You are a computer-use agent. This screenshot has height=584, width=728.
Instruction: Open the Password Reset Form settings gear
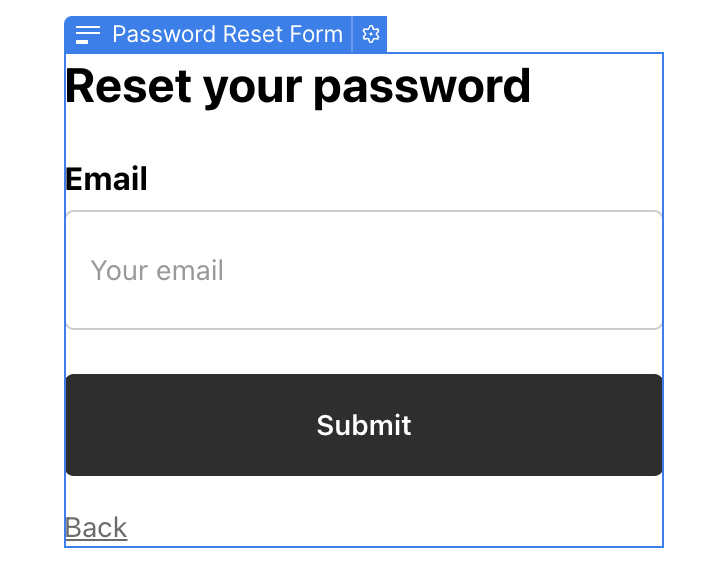click(371, 35)
